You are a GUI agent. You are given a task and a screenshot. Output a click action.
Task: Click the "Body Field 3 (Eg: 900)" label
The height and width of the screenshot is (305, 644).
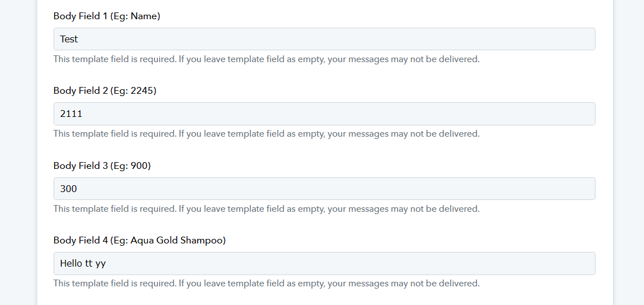point(102,165)
